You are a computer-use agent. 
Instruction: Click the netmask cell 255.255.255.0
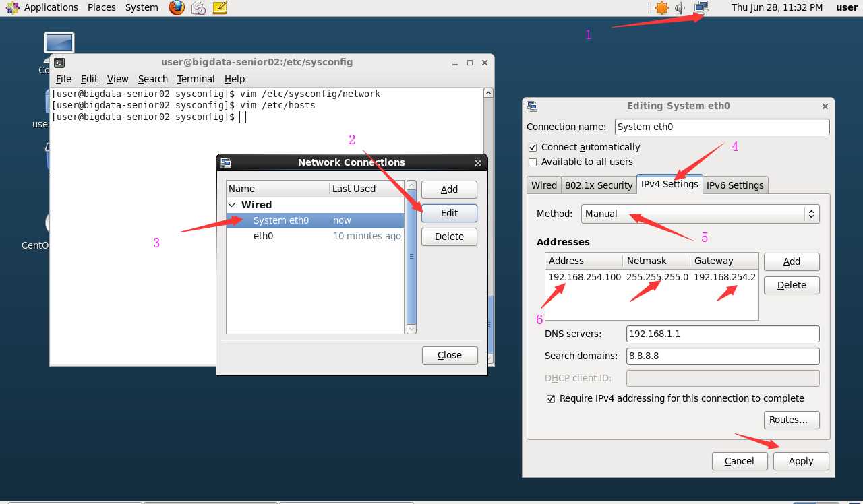(657, 277)
